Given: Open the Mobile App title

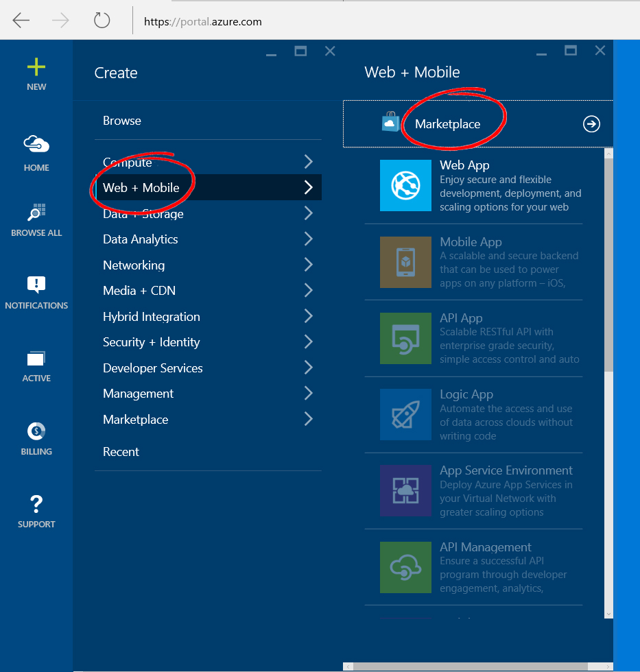Looking at the screenshot, I should [x=471, y=241].
